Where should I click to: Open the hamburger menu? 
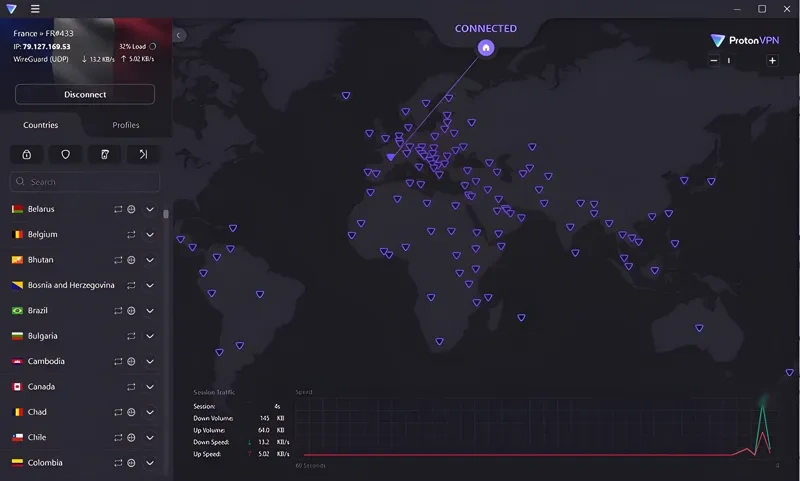pos(36,9)
